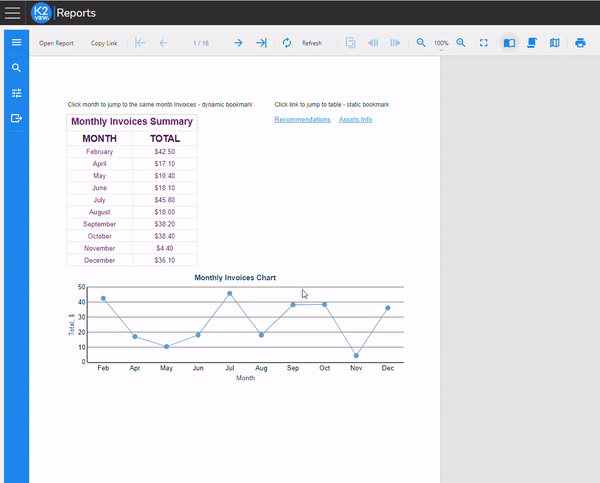Screen dimensions: 600x483
Task: Click the sidebar export icon
Action: pos(16,118)
